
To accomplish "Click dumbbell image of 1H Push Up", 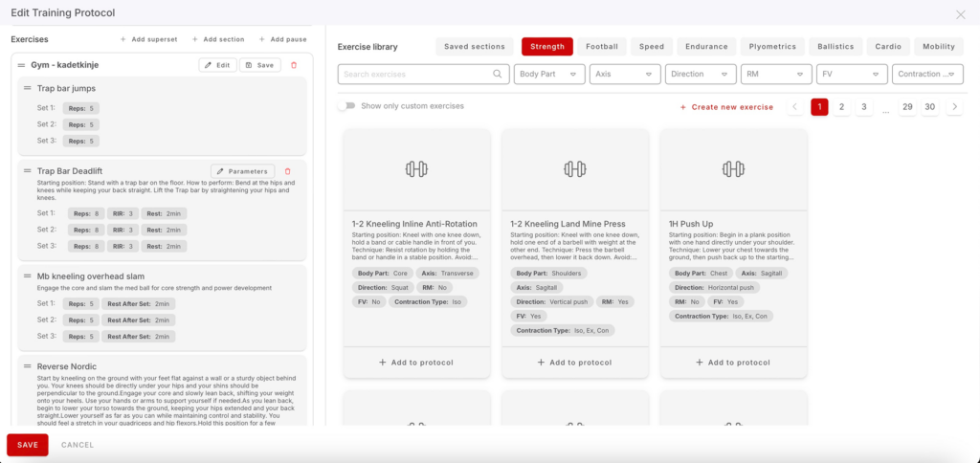I will [x=733, y=168].
